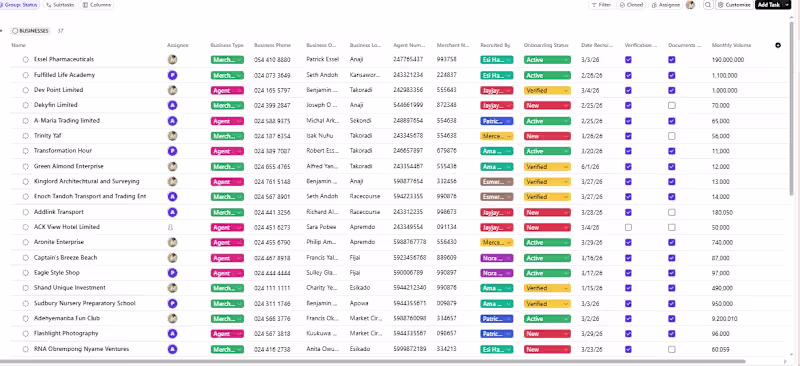Assign someone to ACK View Hotel Limited
The image size is (800, 366).
(171, 228)
